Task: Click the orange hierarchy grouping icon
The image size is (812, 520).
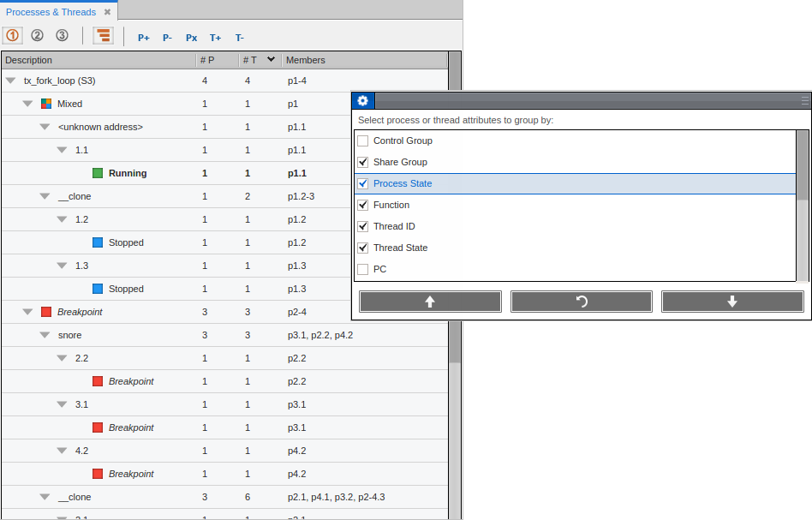Action: coord(103,36)
